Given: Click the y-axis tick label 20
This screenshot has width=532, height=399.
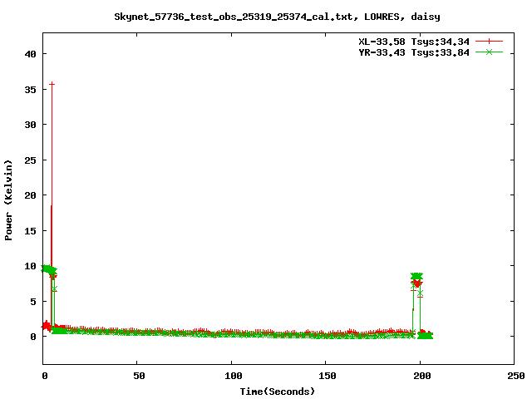Looking at the screenshot, I should [x=31, y=195].
